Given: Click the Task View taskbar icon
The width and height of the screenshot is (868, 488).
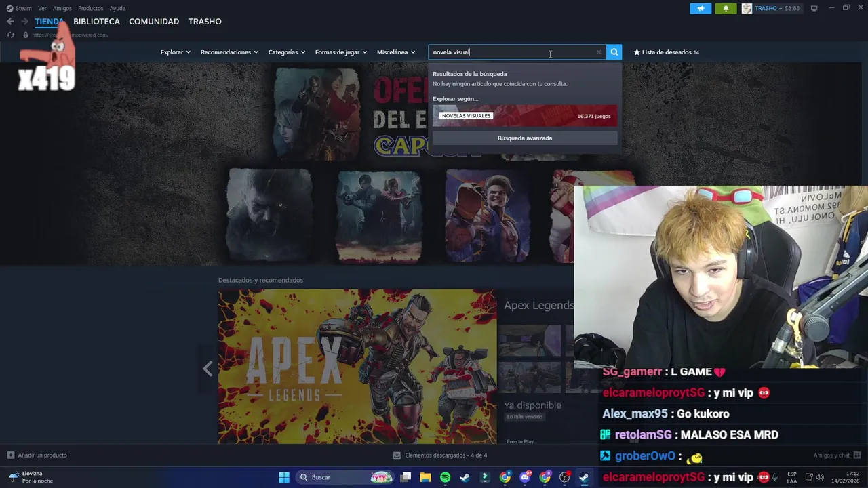Looking at the screenshot, I should click(406, 477).
